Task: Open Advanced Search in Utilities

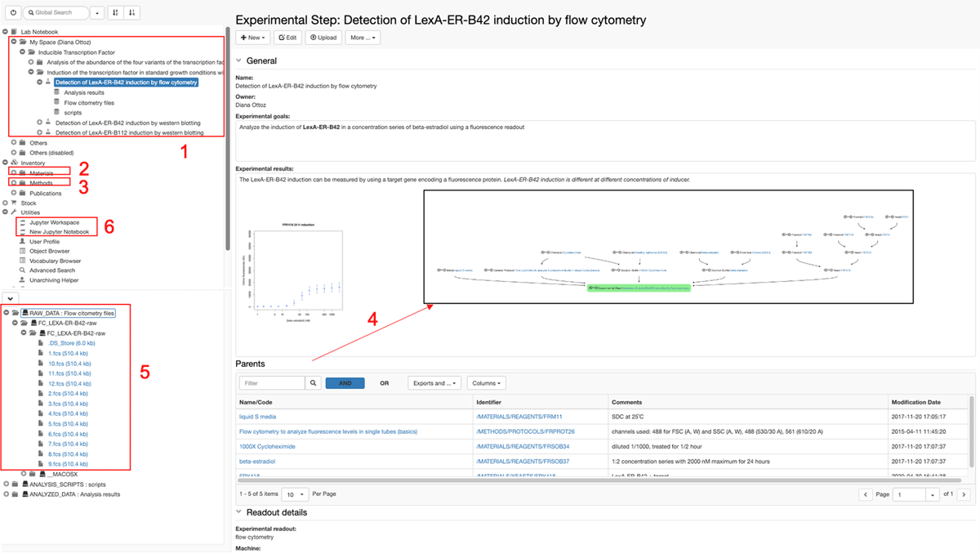Action: 52,270
